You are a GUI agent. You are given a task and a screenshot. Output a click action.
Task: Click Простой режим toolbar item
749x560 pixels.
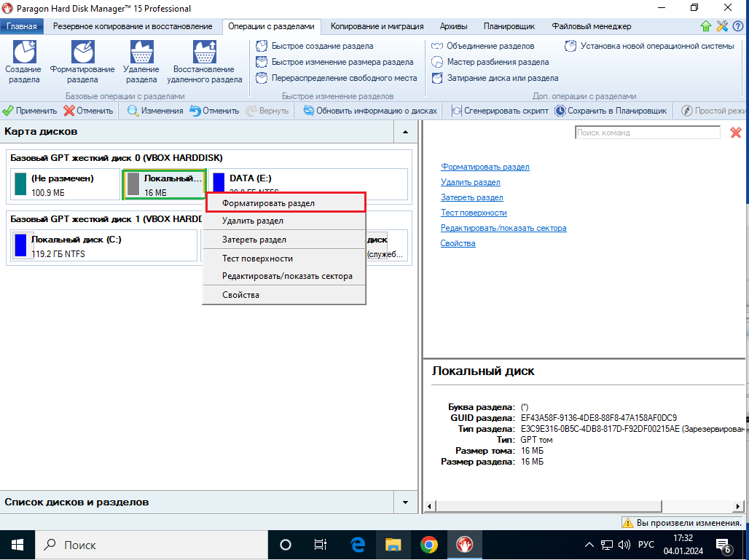(x=715, y=111)
